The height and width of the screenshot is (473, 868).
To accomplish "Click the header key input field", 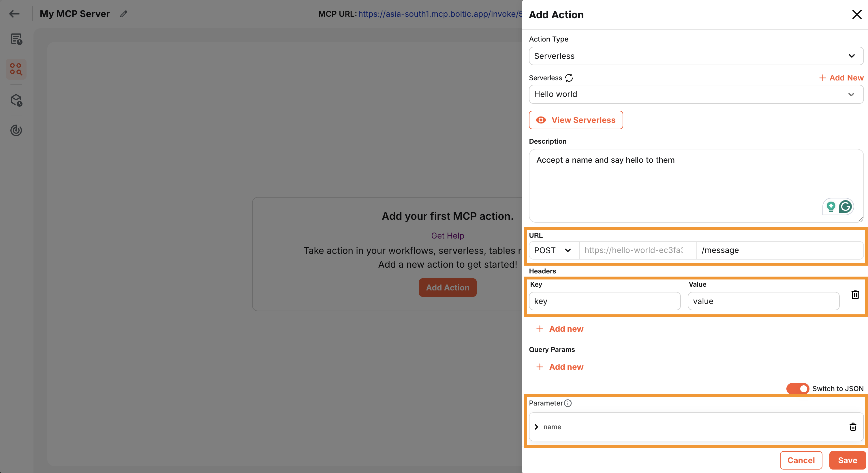I will click(x=604, y=301).
